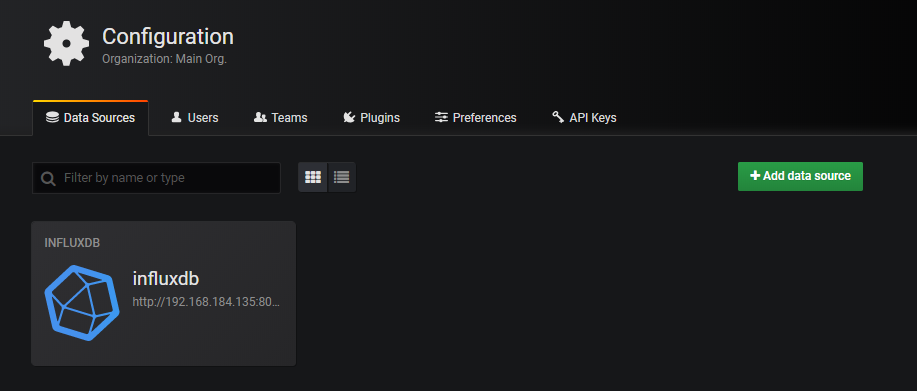Focus the Filter by name or type field
Screen dimensions: 917x391
[156, 178]
